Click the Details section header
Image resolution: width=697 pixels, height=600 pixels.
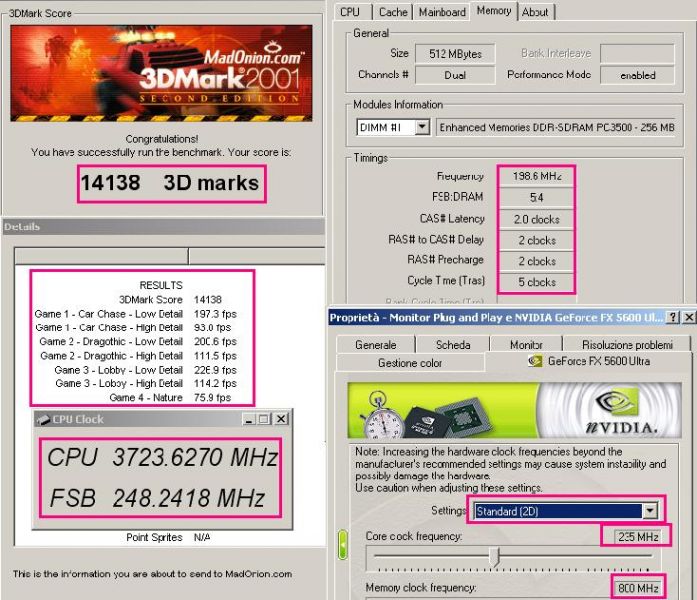point(163,227)
